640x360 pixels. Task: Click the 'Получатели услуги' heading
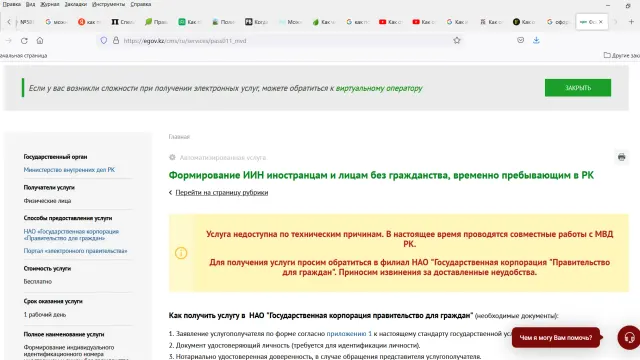click(49, 187)
